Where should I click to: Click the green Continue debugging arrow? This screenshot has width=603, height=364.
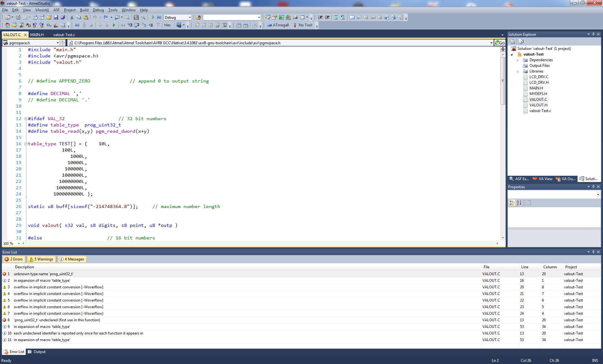pos(114,25)
